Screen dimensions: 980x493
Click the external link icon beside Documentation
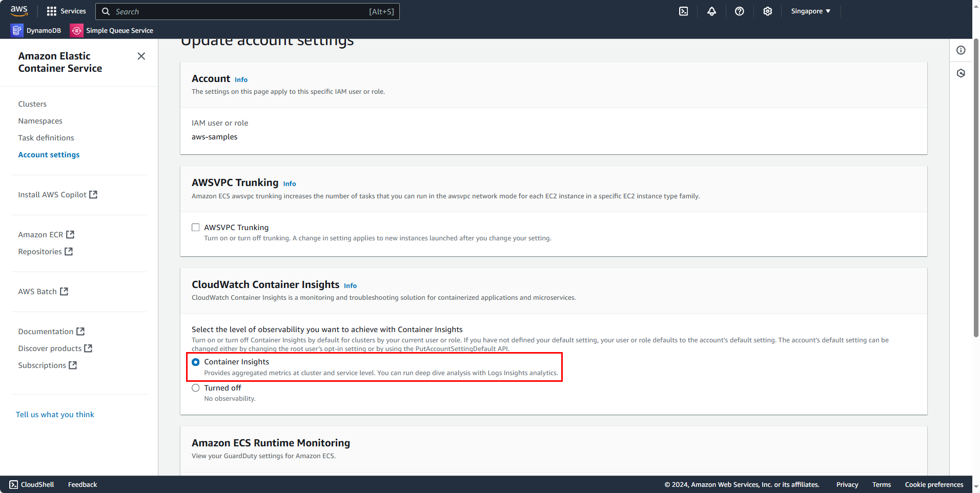tap(80, 332)
